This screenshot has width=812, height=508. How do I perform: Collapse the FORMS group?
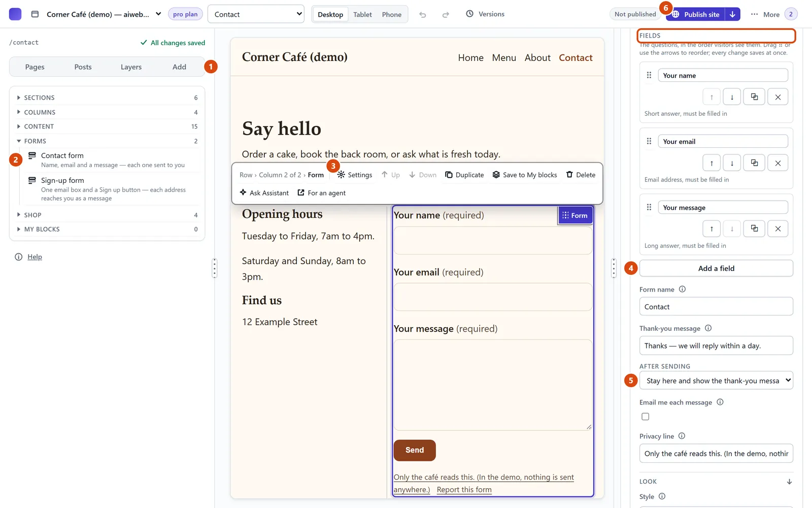coord(107,141)
